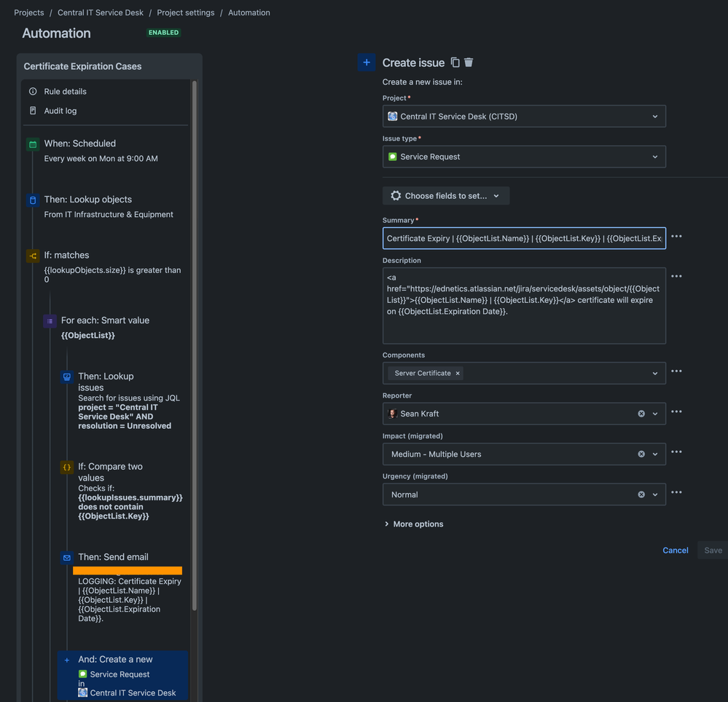The width and height of the screenshot is (728, 702).
Task: Select the Then: Lookup objects step
Action: (x=107, y=207)
